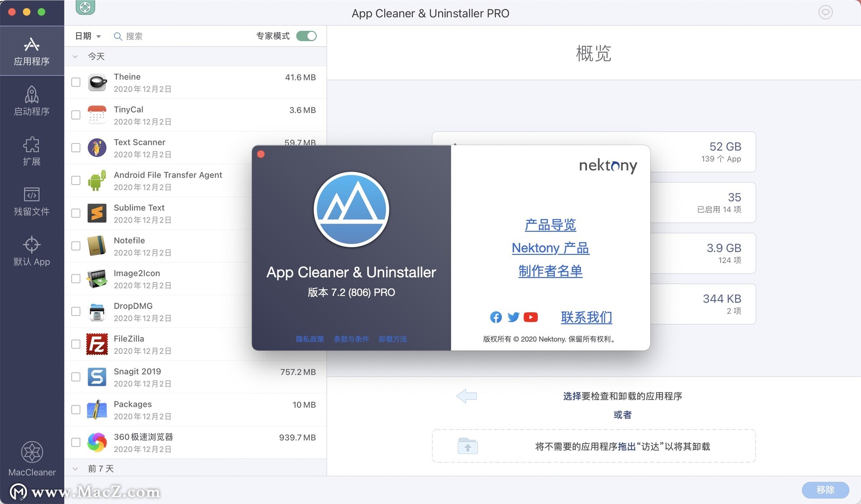Open the 日期 sort dropdown
The image size is (861, 504).
tap(88, 36)
